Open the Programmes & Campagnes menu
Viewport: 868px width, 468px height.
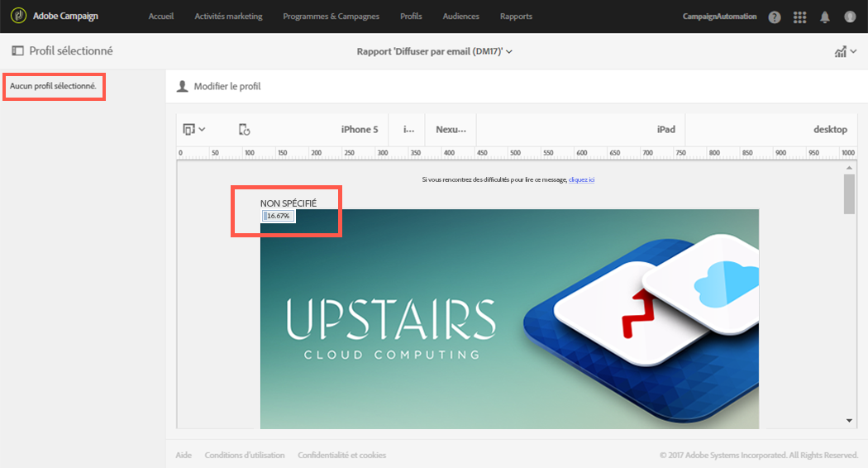pyautogui.click(x=331, y=16)
